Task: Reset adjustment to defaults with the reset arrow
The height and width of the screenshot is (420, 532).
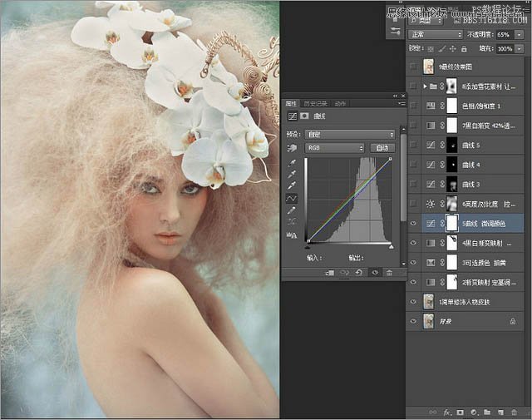Action: (359, 272)
